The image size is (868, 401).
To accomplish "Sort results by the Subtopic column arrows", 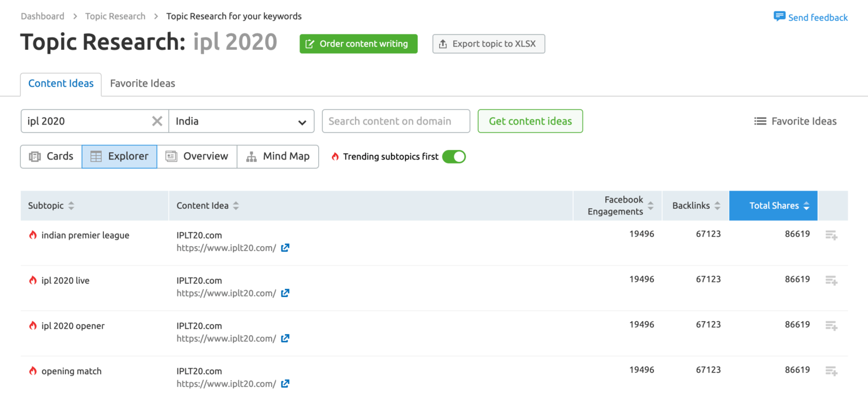I will click(x=71, y=205).
